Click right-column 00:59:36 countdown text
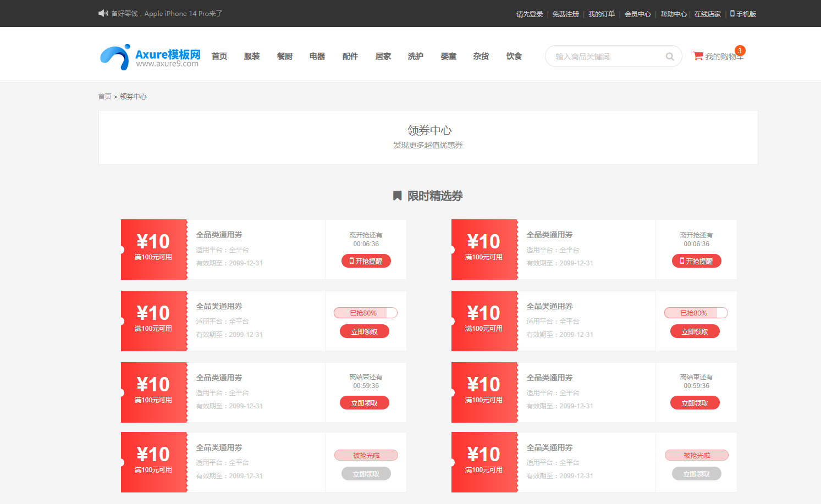 pos(697,386)
